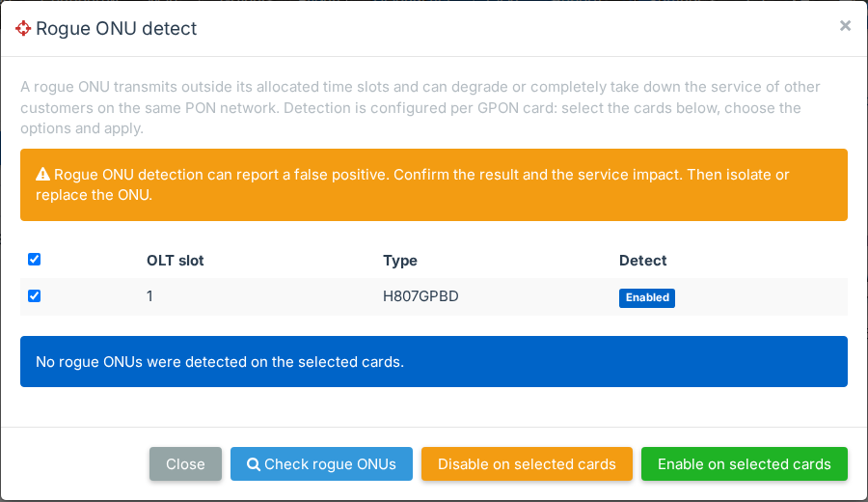Click slot number 1 in the table row
The image size is (868, 502).
click(149, 296)
